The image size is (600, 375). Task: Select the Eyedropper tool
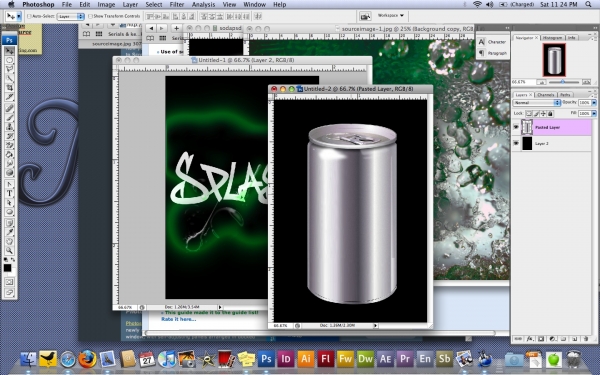10,232
